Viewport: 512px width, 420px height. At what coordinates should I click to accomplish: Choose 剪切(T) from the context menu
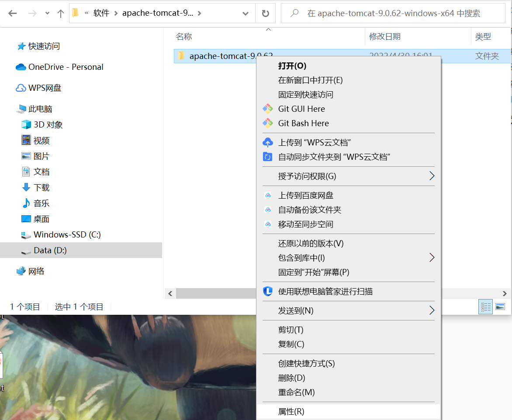point(349,330)
